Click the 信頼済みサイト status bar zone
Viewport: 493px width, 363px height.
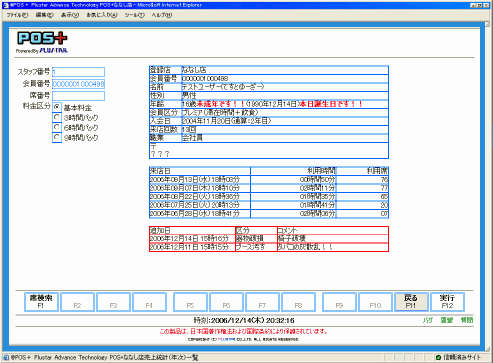[458, 358]
